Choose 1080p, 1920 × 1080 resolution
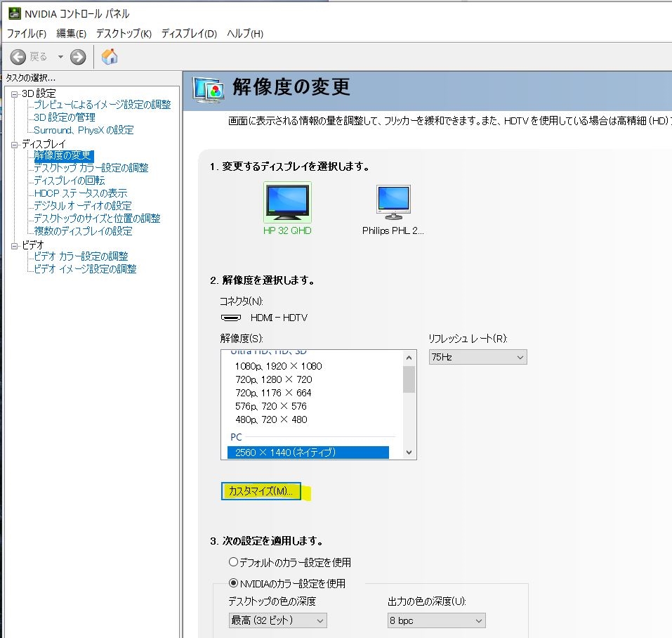Viewport: 672px width, 638px height. pos(279,366)
